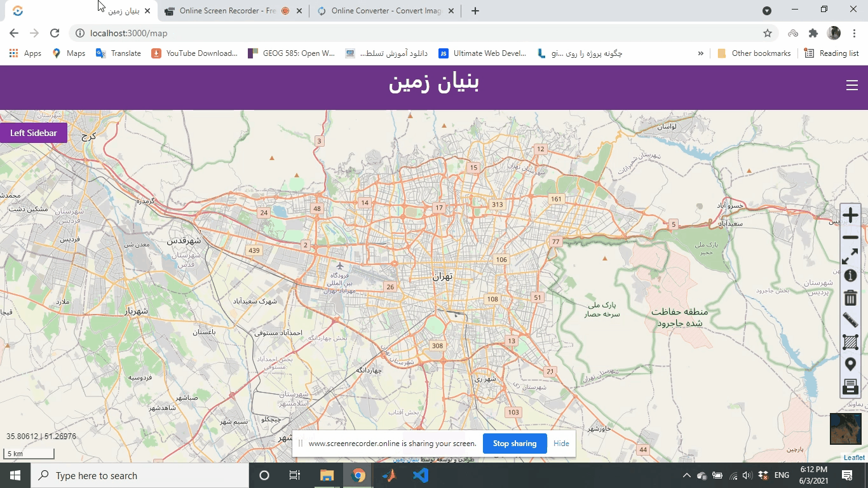
Task: Hide the screen sharing notification
Action: click(561, 444)
